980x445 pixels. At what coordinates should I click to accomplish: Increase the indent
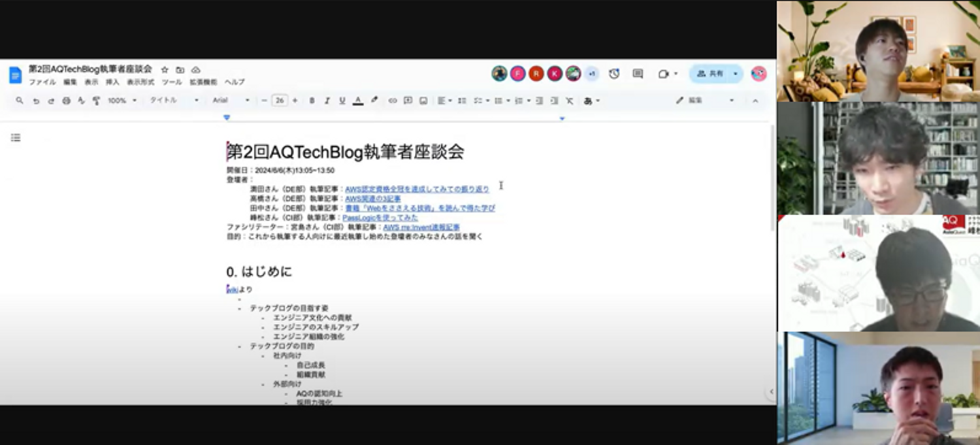click(554, 101)
